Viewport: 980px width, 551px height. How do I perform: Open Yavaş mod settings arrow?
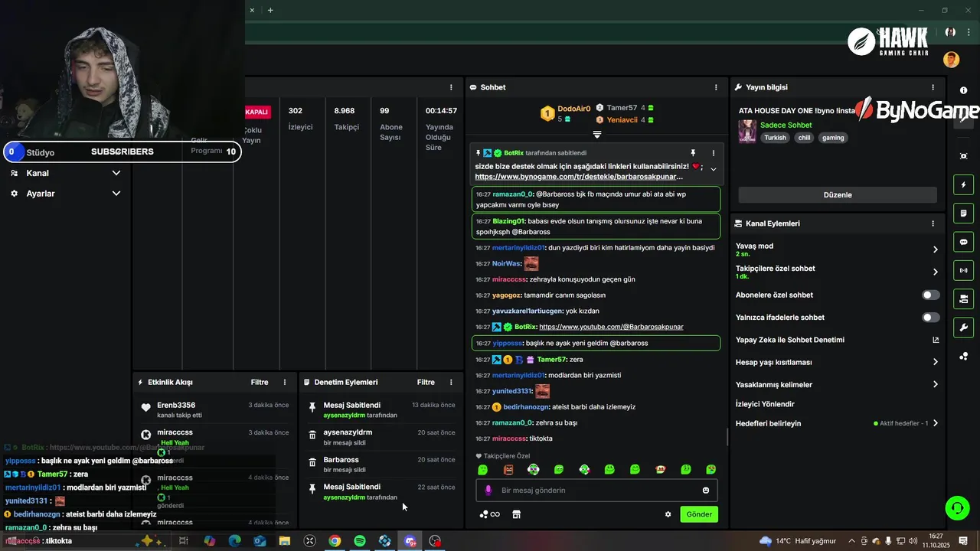point(936,249)
